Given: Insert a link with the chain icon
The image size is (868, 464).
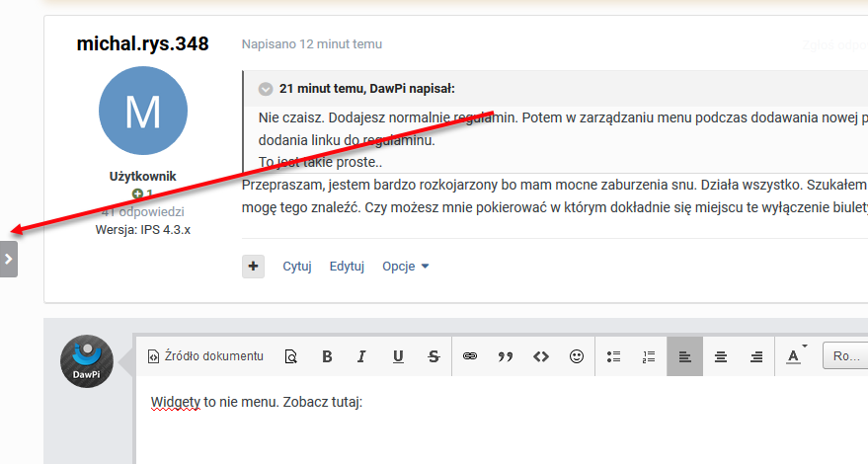Looking at the screenshot, I should 470,356.
